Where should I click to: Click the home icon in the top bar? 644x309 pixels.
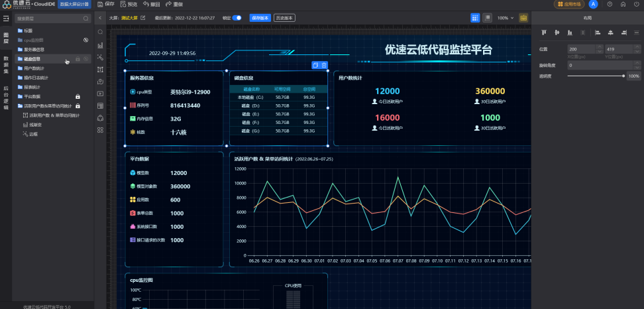point(623,4)
